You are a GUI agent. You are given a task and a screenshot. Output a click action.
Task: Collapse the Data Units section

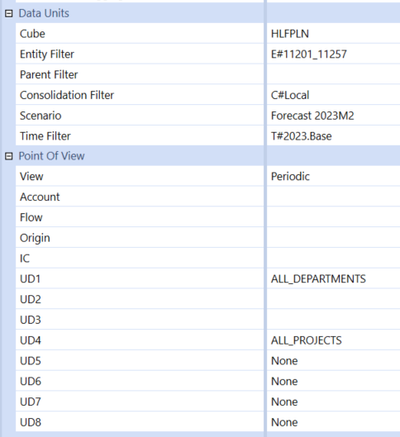9,13
